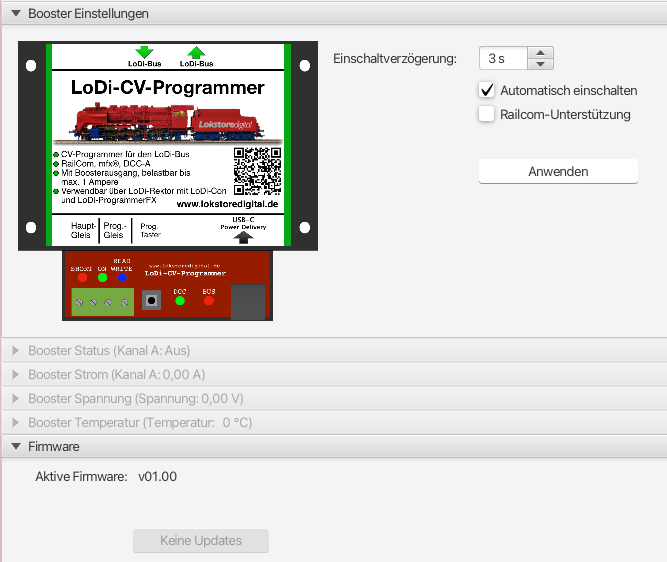Expand Booster Spannung section

[16, 399]
